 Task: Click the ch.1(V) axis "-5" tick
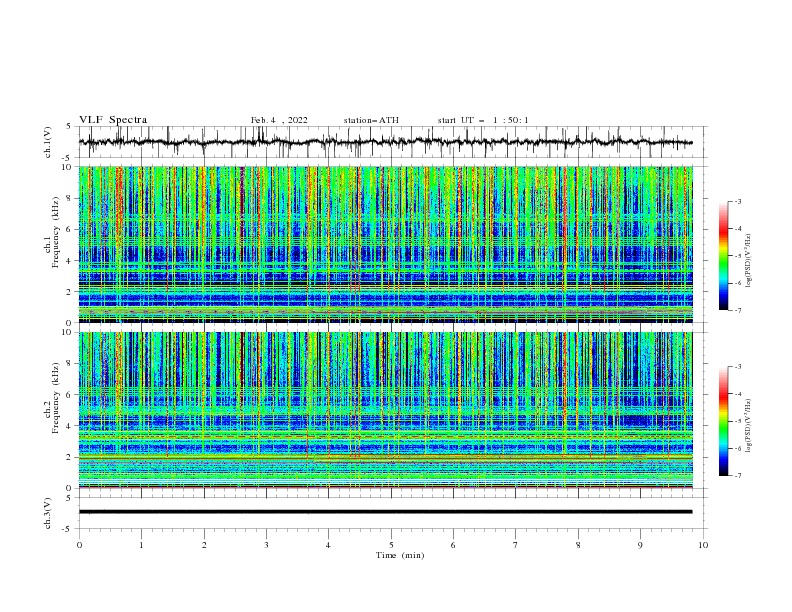pyautogui.click(x=67, y=158)
